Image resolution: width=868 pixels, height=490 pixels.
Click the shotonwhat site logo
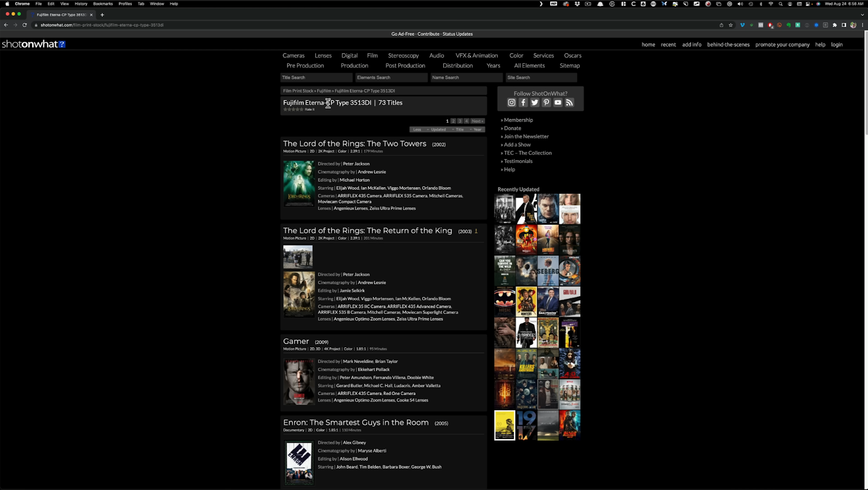[33, 44]
